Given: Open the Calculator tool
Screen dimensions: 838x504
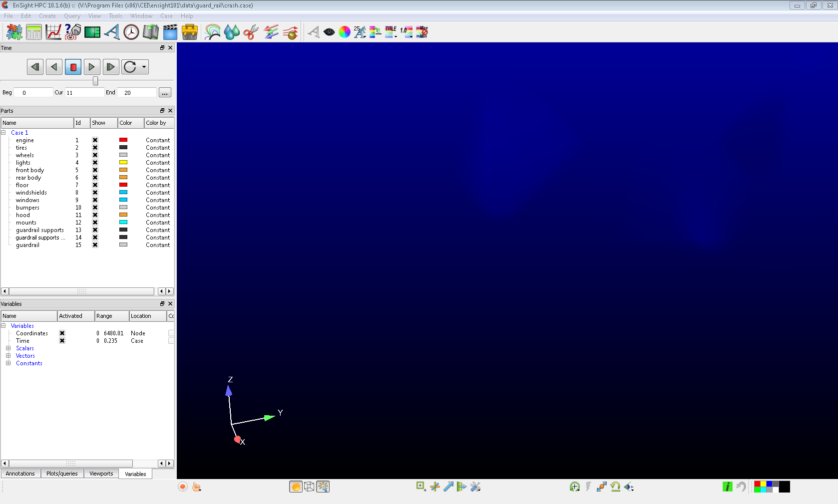Looking at the screenshot, I should [34, 32].
